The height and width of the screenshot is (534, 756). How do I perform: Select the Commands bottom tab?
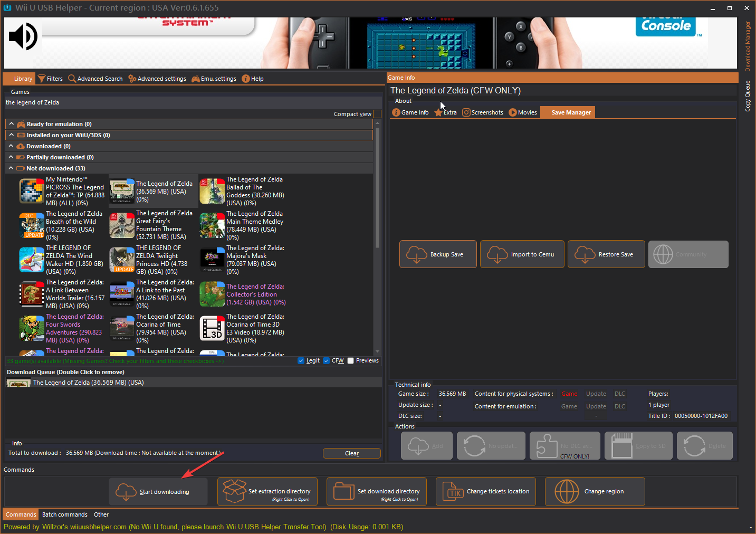(21, 514)
